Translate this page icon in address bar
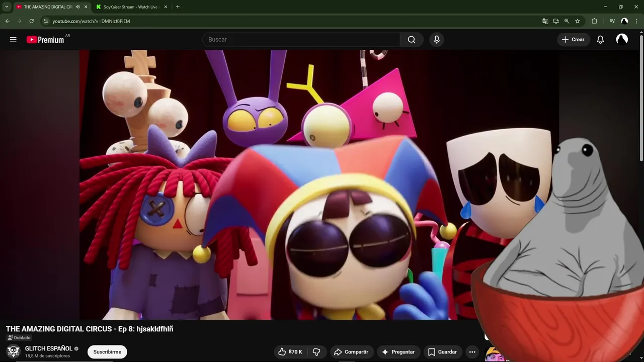The image size is (644, 362). coord(545,21)
